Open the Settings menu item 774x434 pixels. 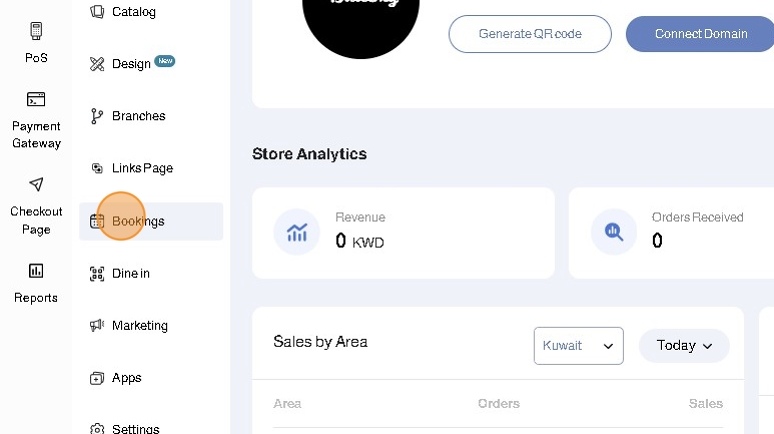(x=135, y=429)
